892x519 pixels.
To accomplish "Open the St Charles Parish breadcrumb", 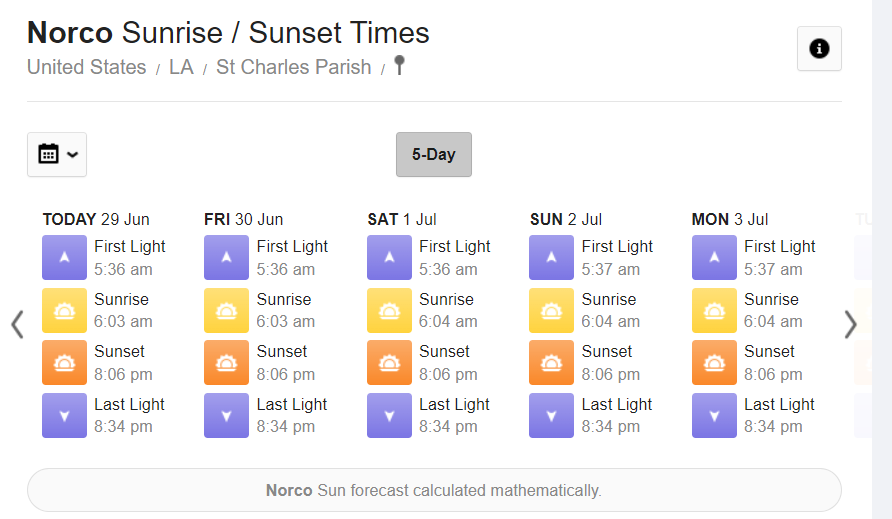I will 294,67.
